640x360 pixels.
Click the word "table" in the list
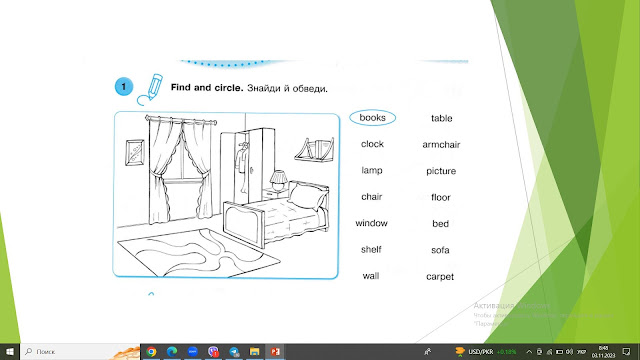[x=442, y=118]
